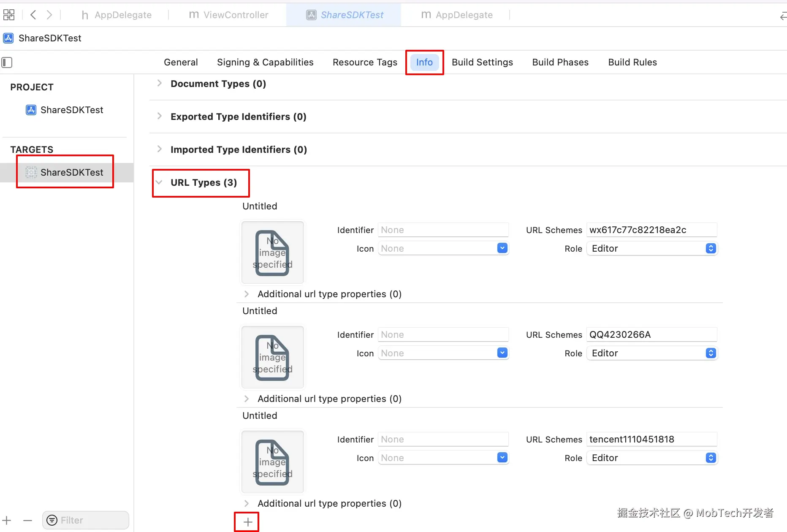Go forward with the right navigation arrow
Image resolution: width=787 pixels, height=532 pixels.
49,15
